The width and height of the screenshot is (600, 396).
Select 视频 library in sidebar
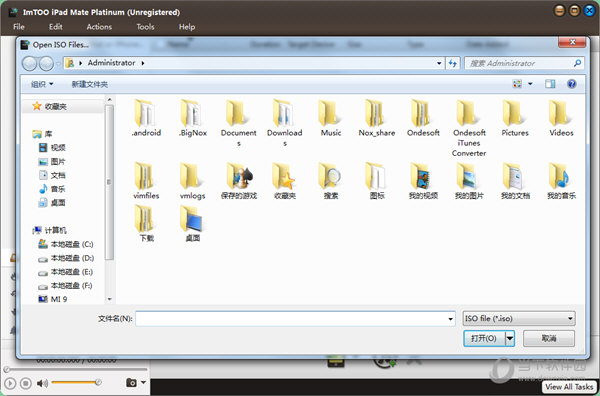tap(52, 148)
